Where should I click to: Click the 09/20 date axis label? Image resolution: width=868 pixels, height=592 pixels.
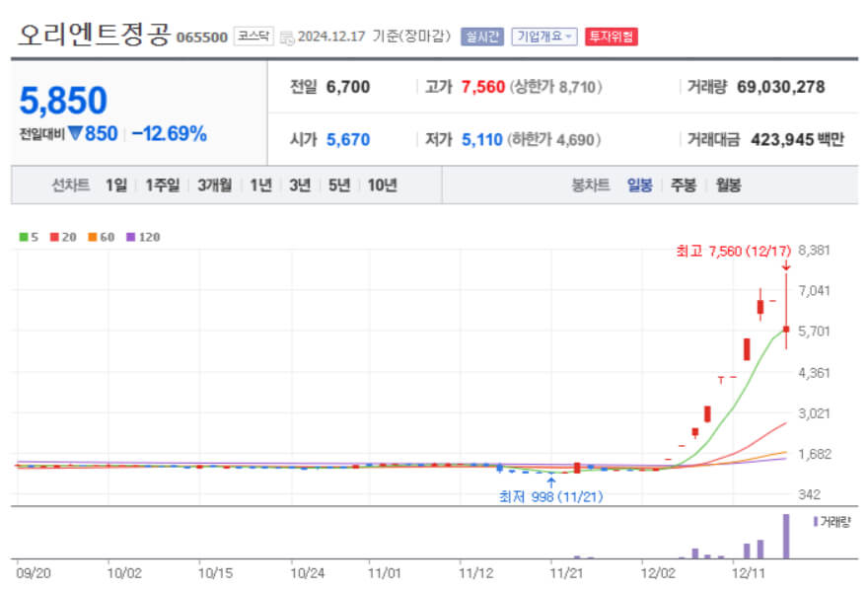[x=34, y=573]
